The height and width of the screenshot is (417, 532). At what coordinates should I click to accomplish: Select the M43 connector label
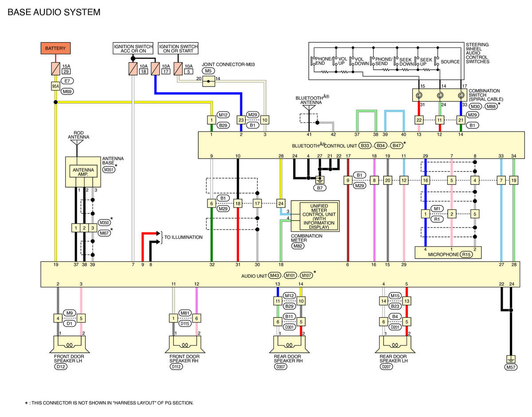275,275
